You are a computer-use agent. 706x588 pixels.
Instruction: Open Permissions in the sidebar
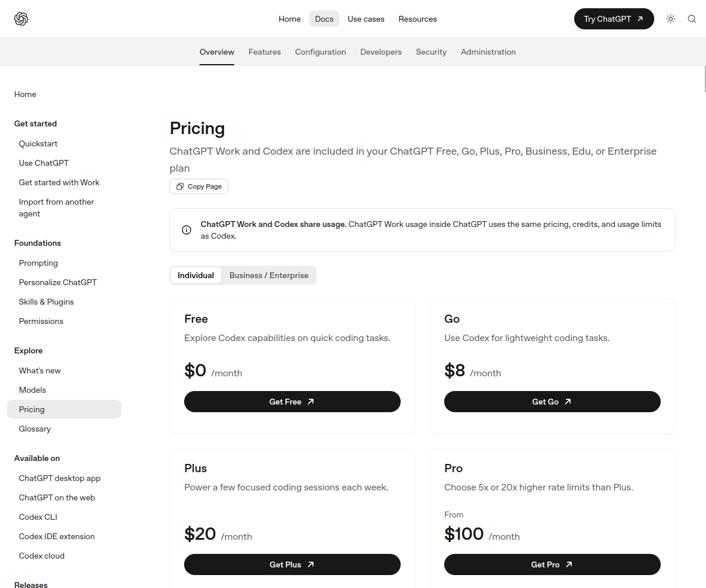tap(41, 321)
